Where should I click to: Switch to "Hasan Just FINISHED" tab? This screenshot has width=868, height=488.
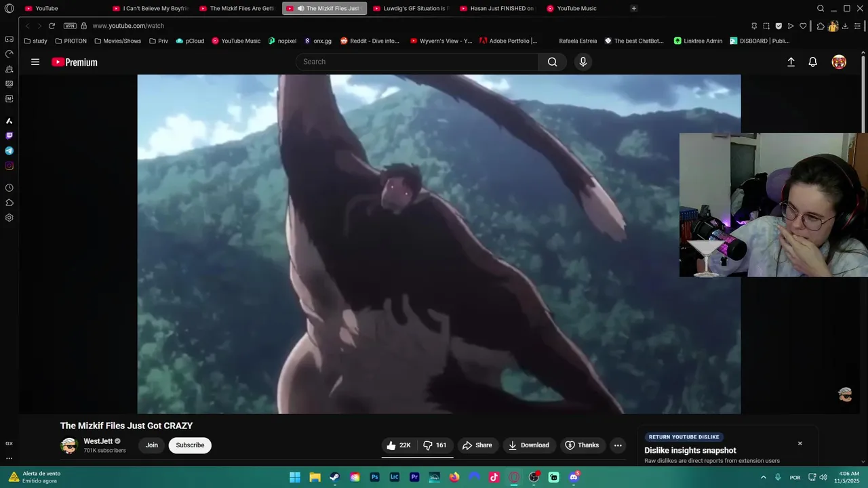coord(498,8)
